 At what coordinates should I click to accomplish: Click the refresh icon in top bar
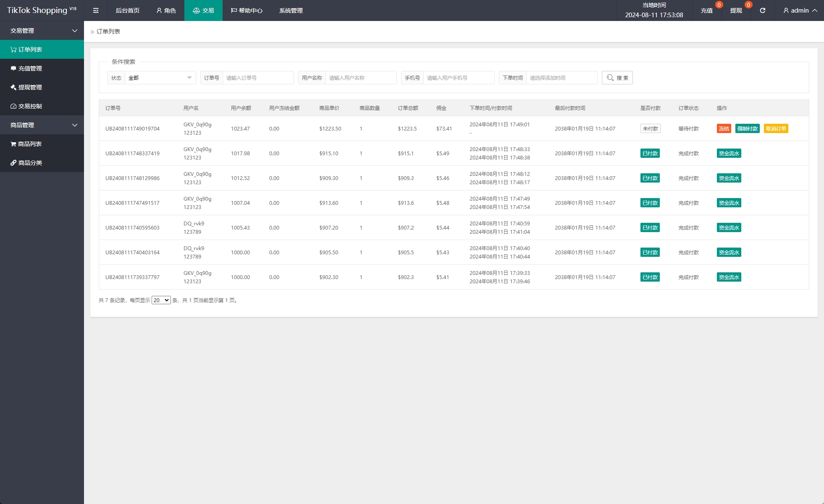click(x=762, y=10)
